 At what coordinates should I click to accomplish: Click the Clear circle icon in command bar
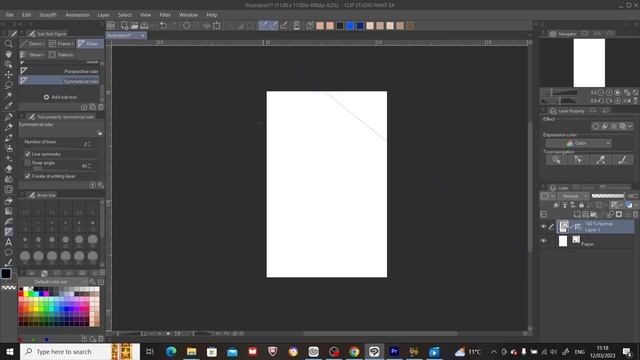[187, 26]
